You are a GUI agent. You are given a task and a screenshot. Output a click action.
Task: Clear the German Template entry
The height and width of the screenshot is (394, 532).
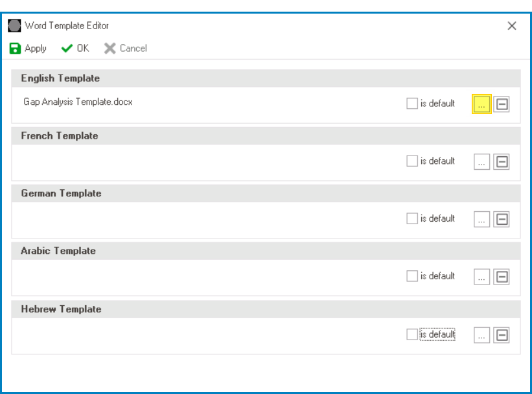point(502,219)
